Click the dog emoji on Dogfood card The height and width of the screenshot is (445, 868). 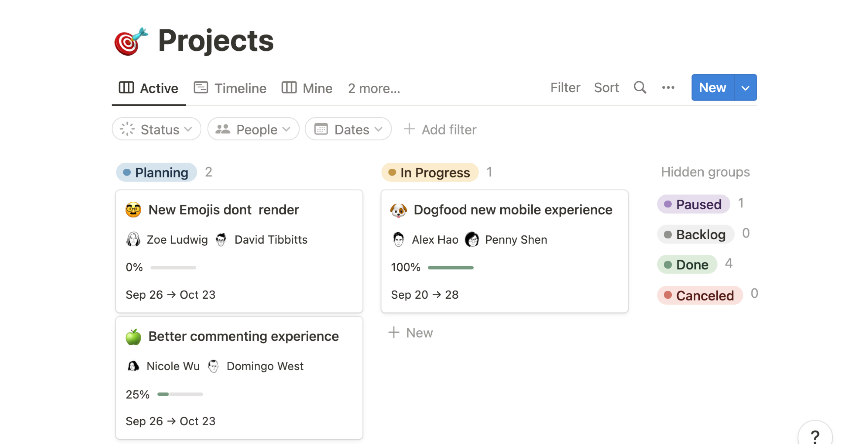[x=398, y=210]
